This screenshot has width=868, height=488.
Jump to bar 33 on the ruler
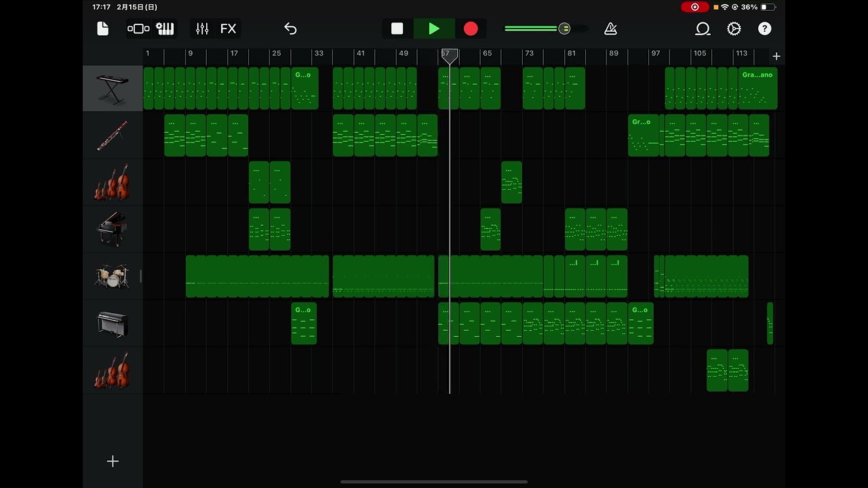point(319,54)
